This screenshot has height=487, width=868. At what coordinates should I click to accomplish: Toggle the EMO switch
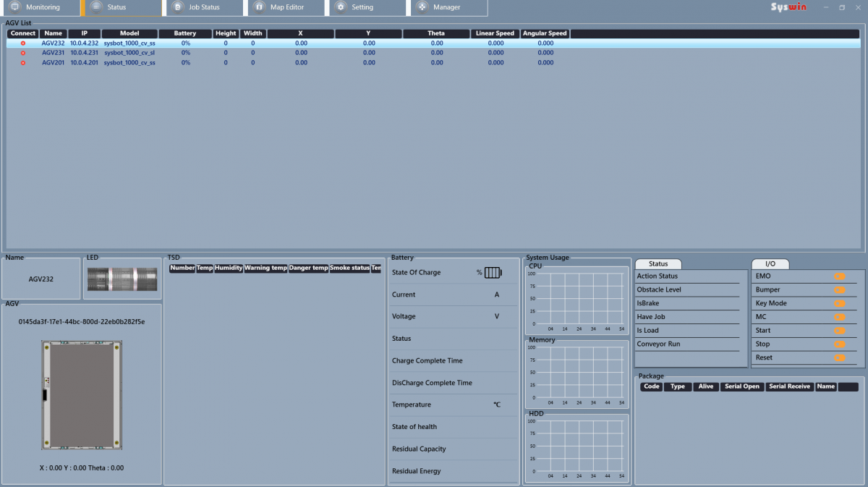coord(839,276)
